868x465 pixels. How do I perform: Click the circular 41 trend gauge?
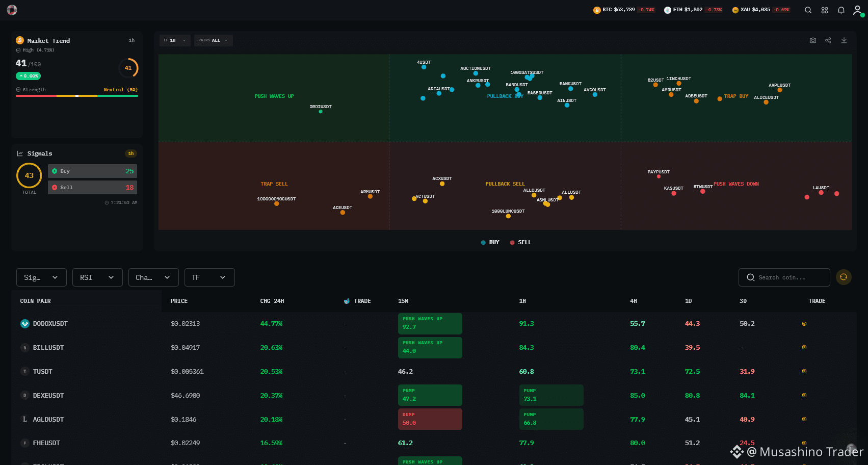tap(128, 68)
